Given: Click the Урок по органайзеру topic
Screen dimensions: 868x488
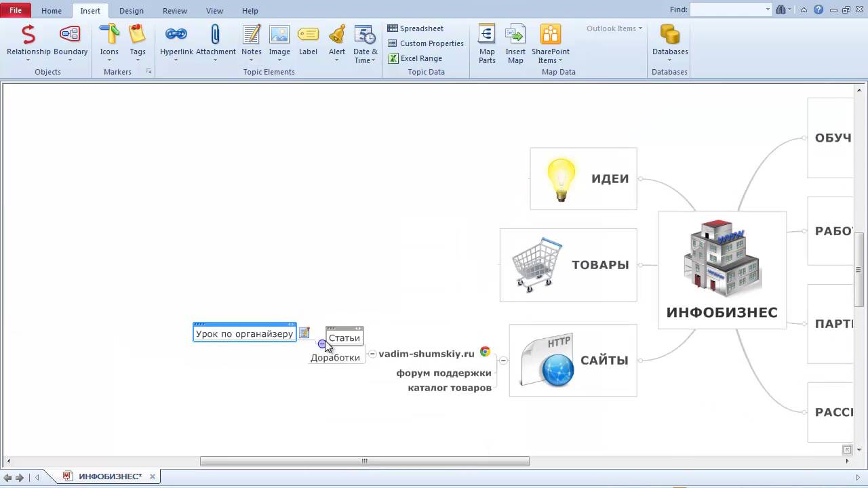Looking at the screenshot, I should (245, 333).
